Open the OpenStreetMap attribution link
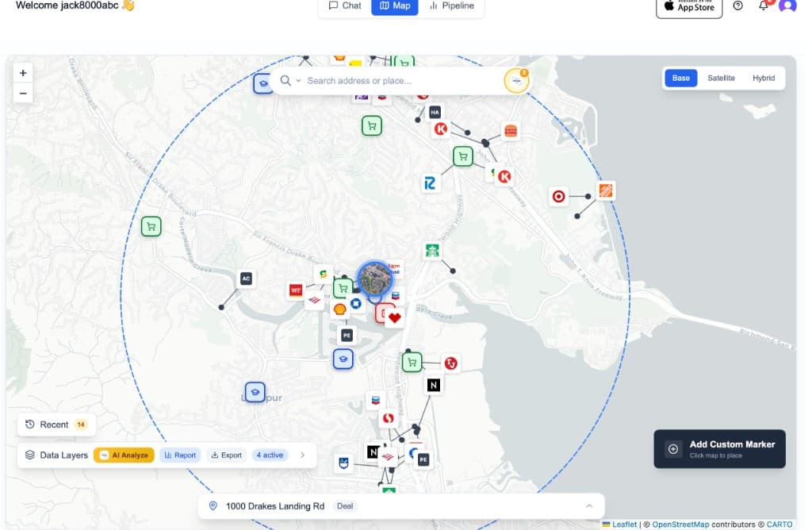The width and height of the screenshot is (812, 530). 680,524
